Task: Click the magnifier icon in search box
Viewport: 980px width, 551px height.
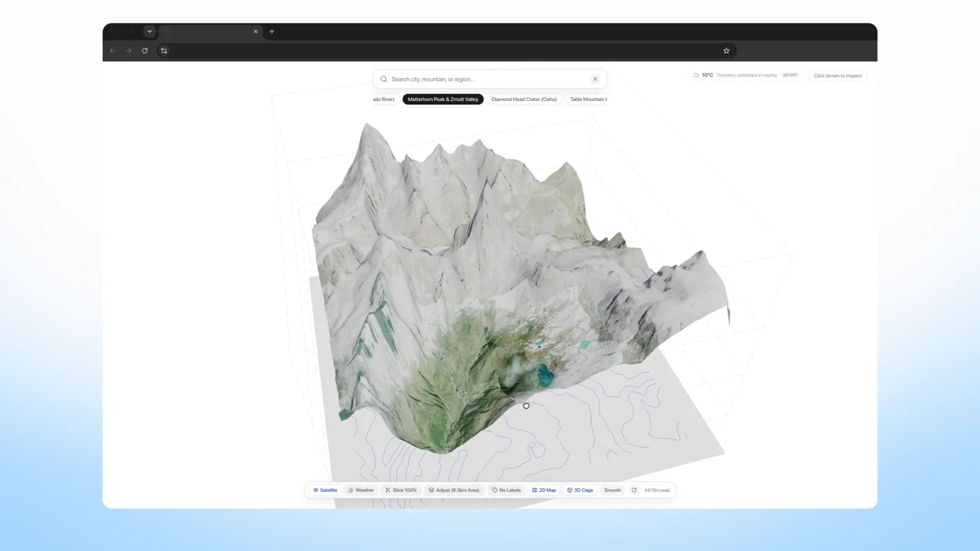Action: (384, 79)
